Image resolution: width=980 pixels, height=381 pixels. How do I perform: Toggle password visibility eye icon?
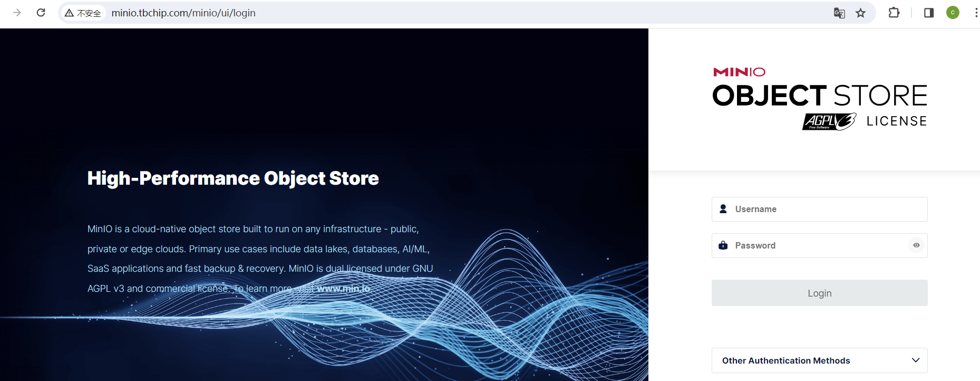[x=916, y=245]
